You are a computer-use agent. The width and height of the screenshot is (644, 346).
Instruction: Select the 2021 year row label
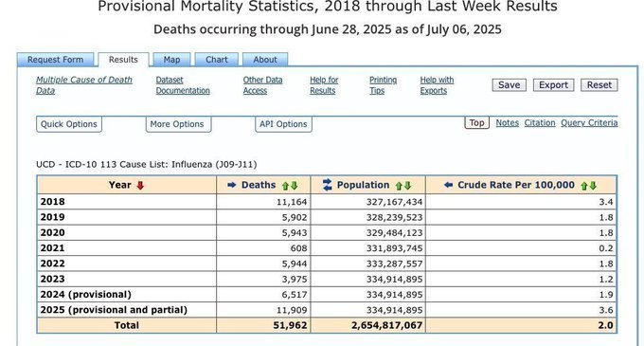[x=53, y=248]
